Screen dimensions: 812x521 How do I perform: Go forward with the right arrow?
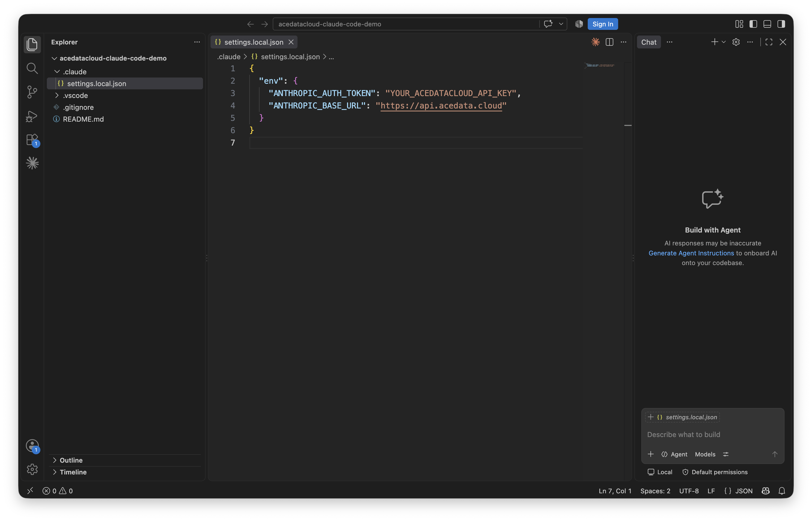265,24
